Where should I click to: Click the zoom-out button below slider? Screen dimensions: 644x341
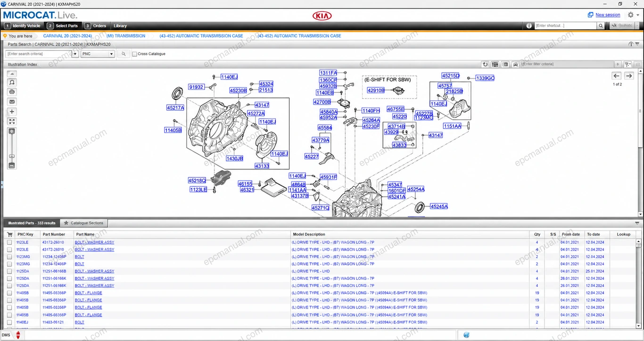coord(12,166)
